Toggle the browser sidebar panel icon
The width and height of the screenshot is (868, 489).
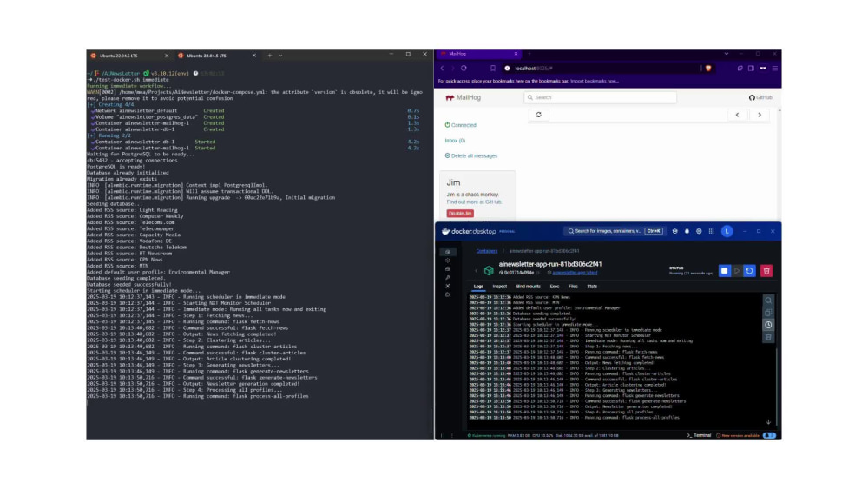751,68
